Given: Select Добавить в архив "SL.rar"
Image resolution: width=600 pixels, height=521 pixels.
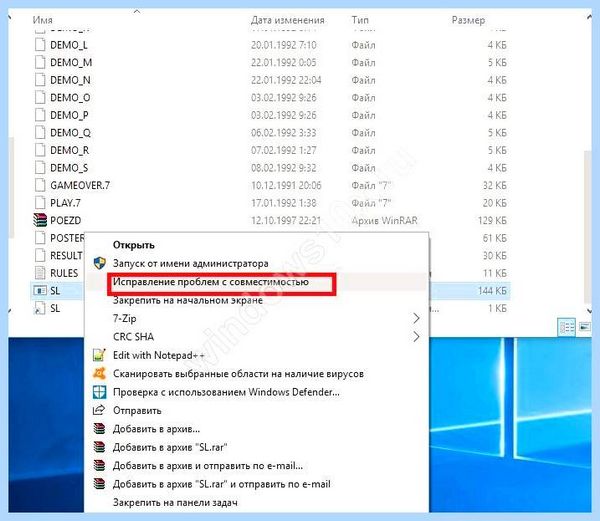Looking at the screenshot, I should point(170,447).
